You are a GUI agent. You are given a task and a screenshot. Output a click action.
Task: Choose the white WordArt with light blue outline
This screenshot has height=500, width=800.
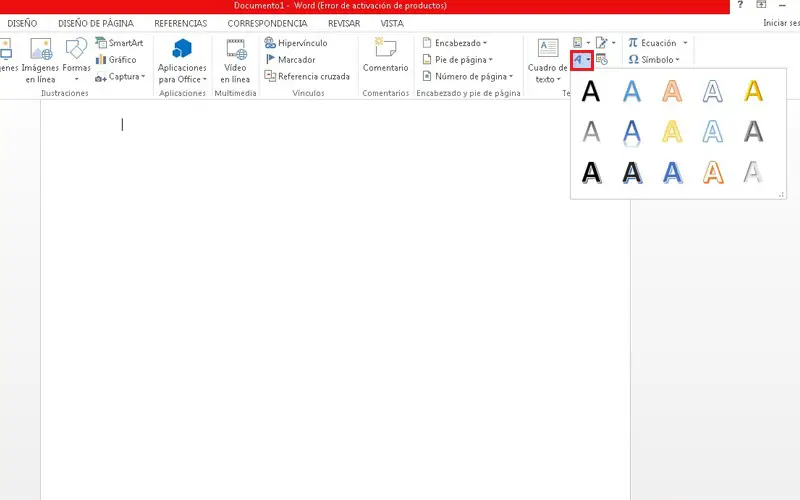(713, 132)
